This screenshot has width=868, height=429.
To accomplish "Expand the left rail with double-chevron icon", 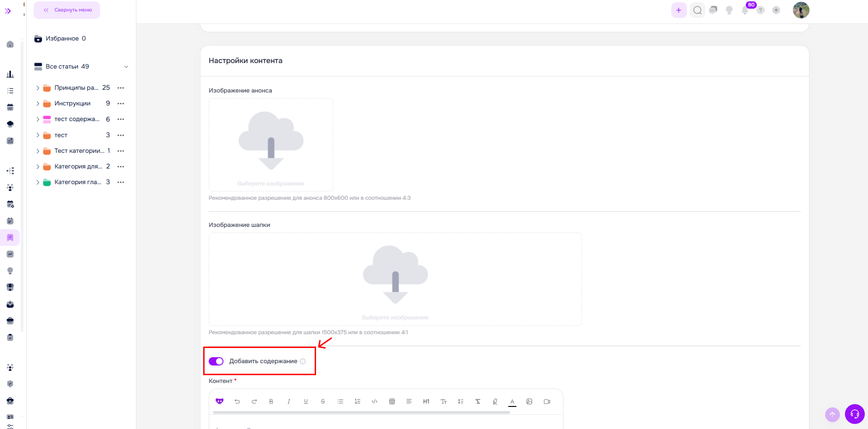I will coord(8,11).
